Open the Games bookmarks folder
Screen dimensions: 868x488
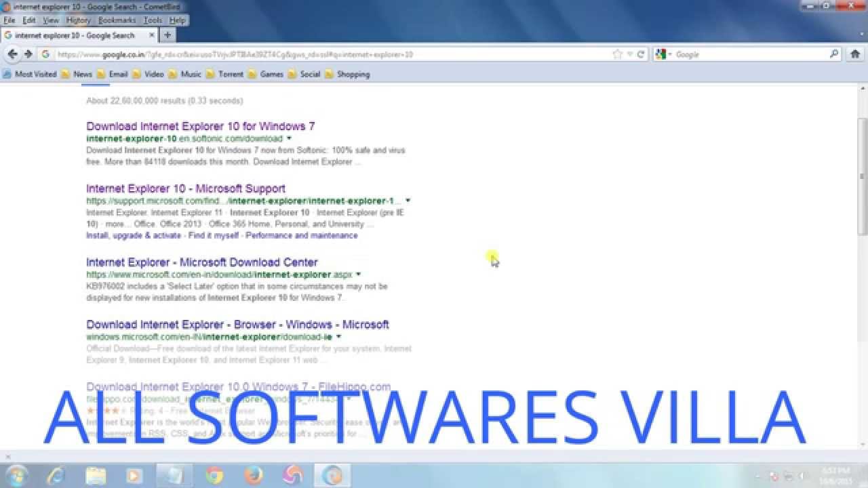click(x=266, y=74)
